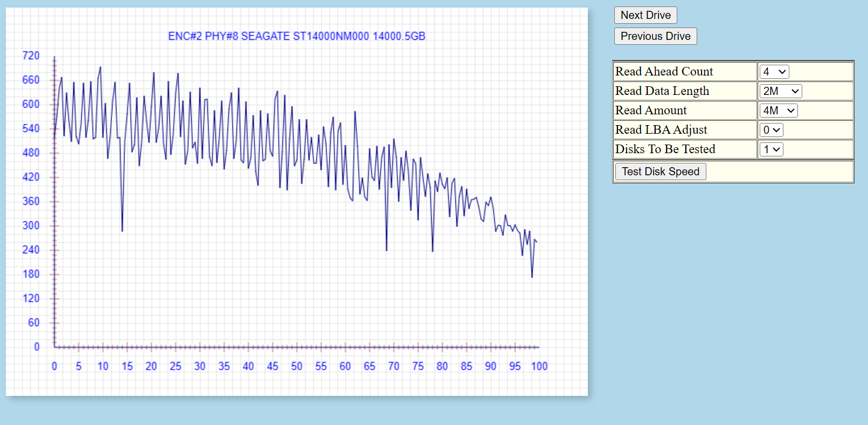Click the 240 label on the vertical axis
Viewport: 868px width, 425px height.
pyautogui.click(x=31, y=250)
